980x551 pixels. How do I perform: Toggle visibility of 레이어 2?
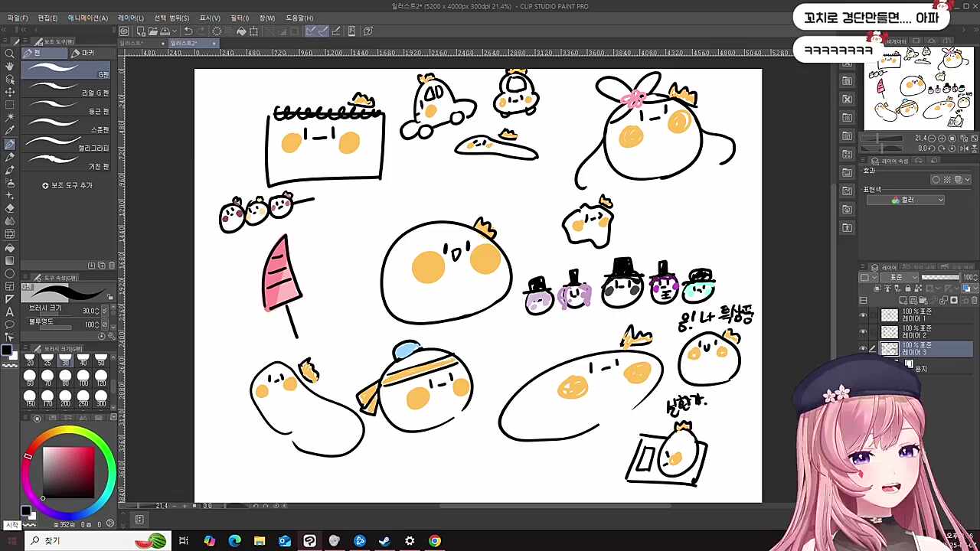(x=864, y=332)
